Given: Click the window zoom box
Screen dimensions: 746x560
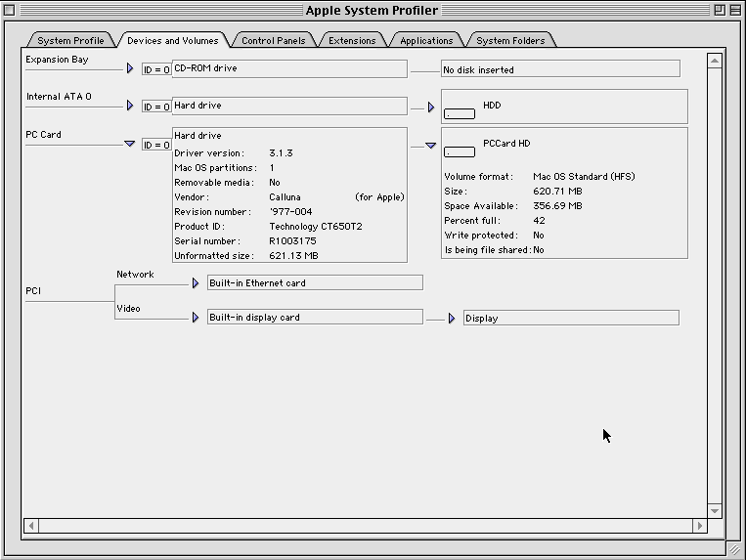Looking at the screenshot, I should (x=720, y=10).
